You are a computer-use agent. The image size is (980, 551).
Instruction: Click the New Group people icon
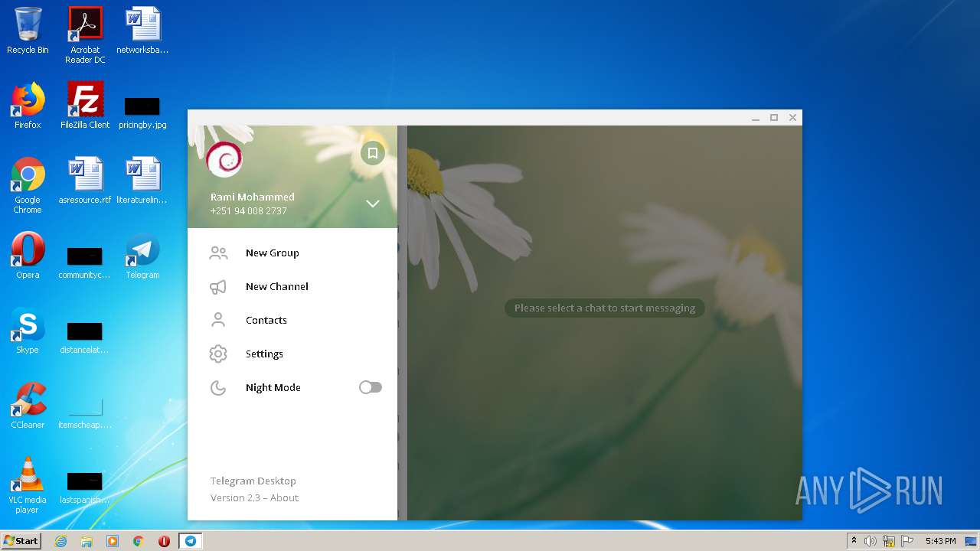[x=218, y=253]
